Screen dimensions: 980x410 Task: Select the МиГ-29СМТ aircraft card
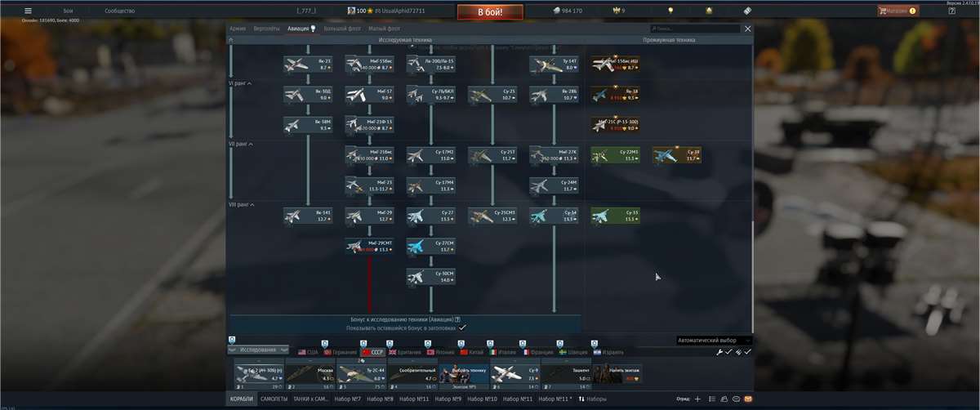tap(369, 246)
